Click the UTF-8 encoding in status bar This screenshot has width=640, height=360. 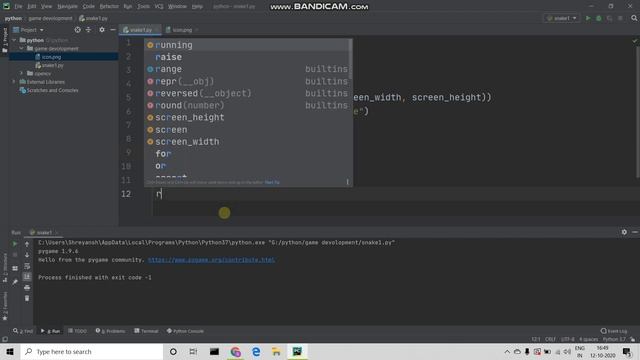pyautogui.click(x=567, y=339)
